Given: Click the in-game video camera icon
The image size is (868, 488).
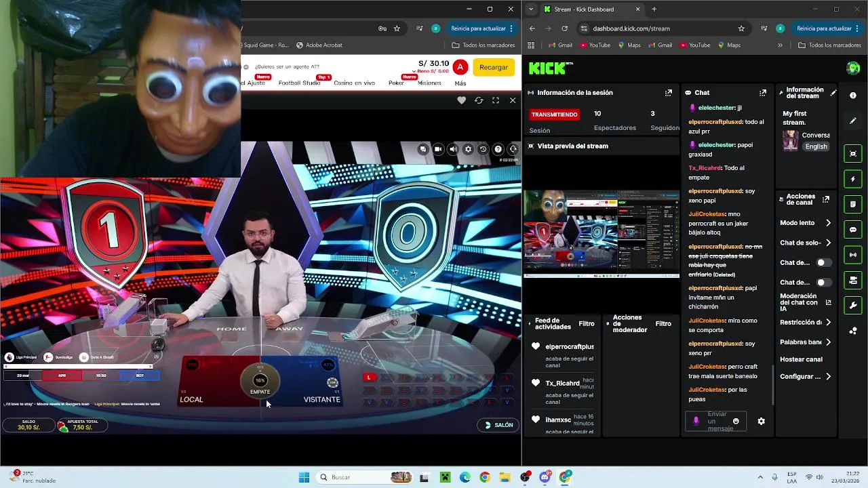Looking at the screenshot, I should (438, 149).
